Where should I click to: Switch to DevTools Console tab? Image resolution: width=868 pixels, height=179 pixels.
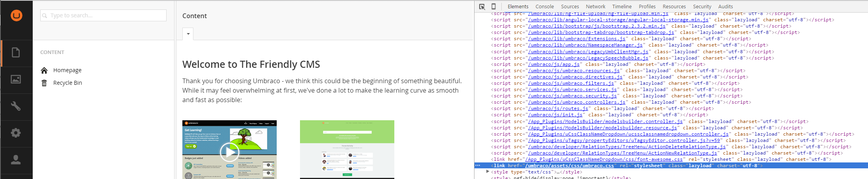pos(545,6)
